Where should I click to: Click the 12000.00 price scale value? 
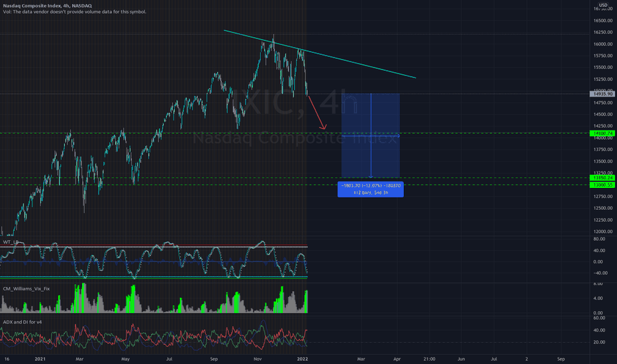click(603, 232)
